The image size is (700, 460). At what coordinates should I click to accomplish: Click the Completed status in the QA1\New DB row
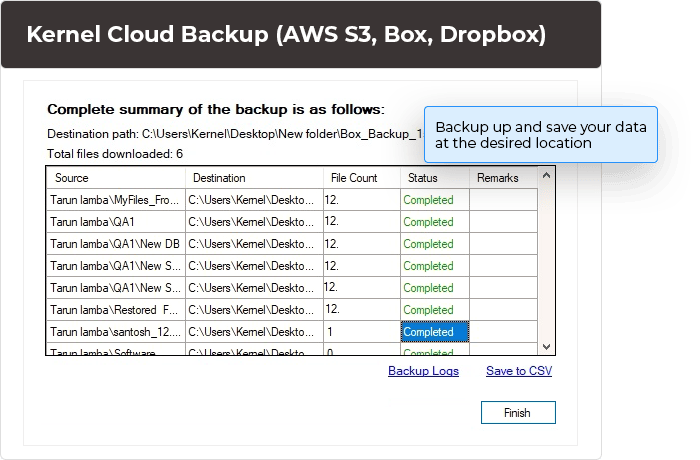pyautogui.click(x=435, y=243)
